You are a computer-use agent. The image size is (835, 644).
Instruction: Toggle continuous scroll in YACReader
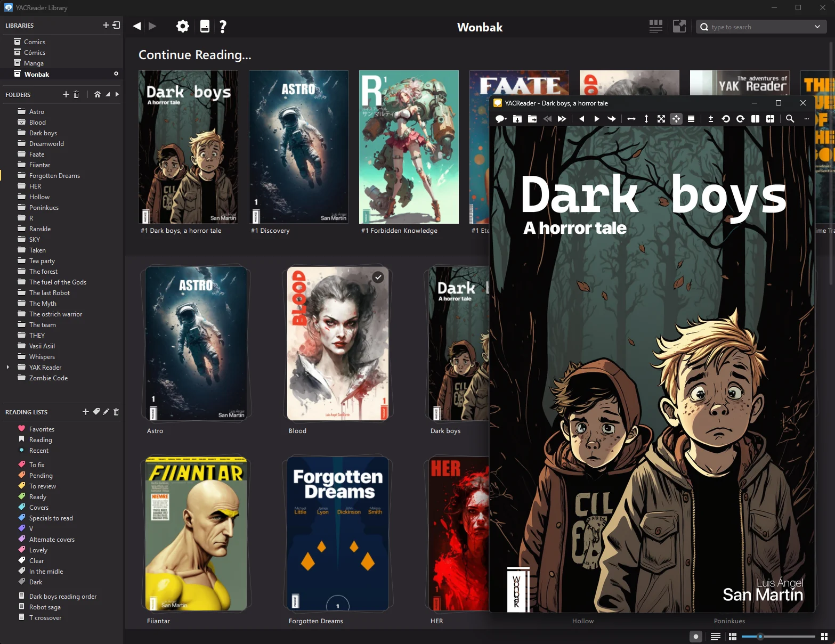pyautogui.click(x=691, y=119)
